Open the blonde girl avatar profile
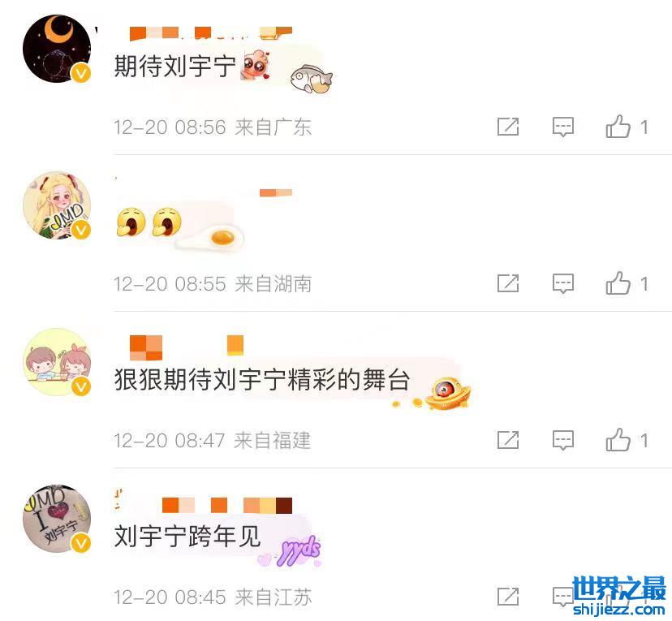The height and width of the screenshot is (621, 672). 57,205
